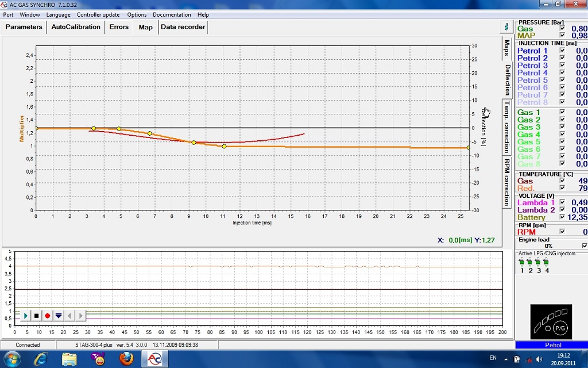
Task: Open Firefox from the taskbar
Action: click(x=126, y=359)
